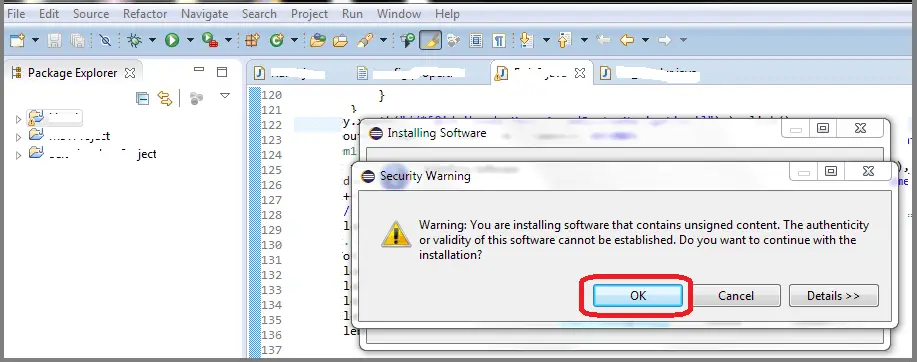Click the Installing Software window title
This screenshot has width=917, height=362.
436,133
